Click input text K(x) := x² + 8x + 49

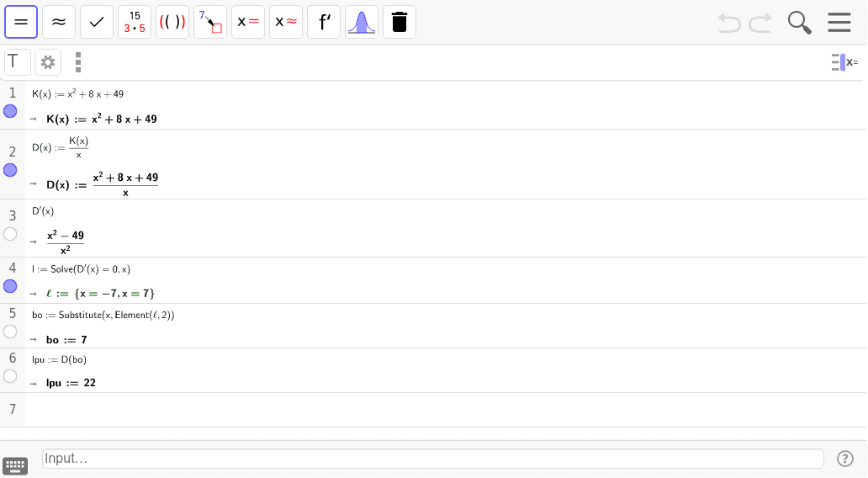77,93
